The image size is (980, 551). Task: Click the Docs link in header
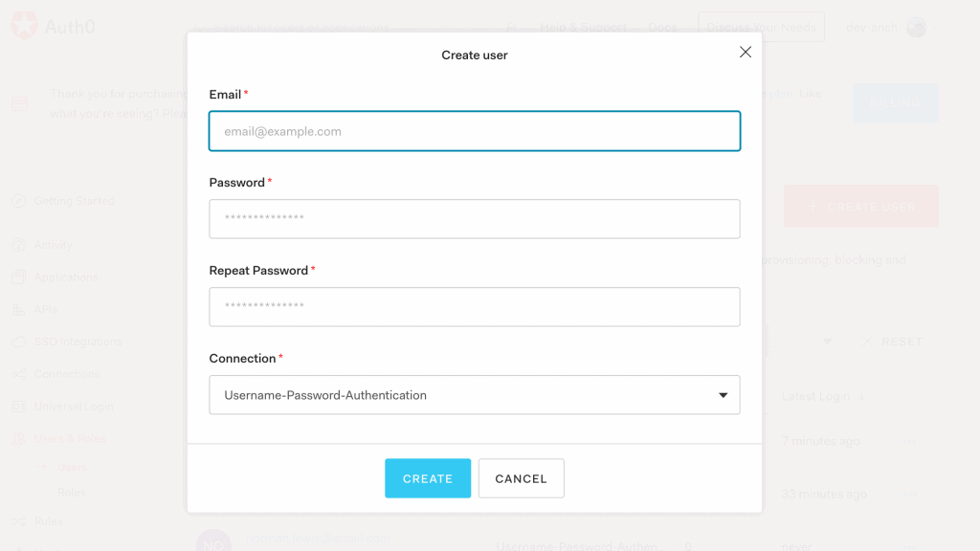(662, 28)
